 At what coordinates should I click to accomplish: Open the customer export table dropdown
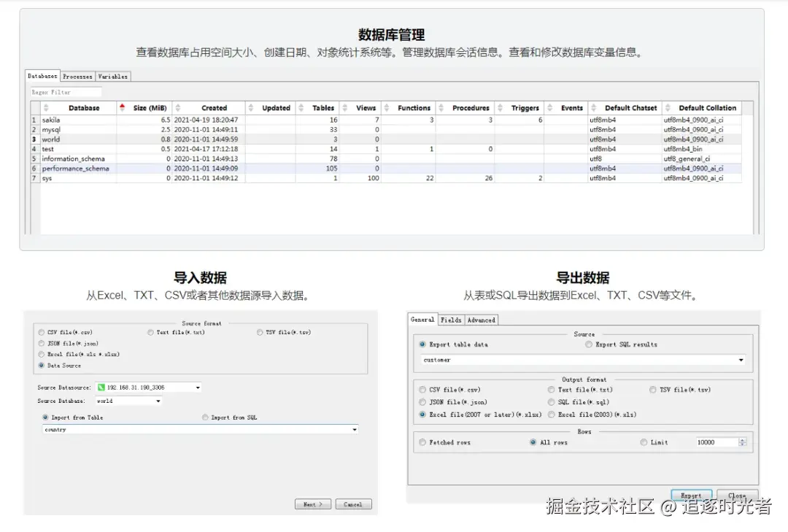coord(743,360)
